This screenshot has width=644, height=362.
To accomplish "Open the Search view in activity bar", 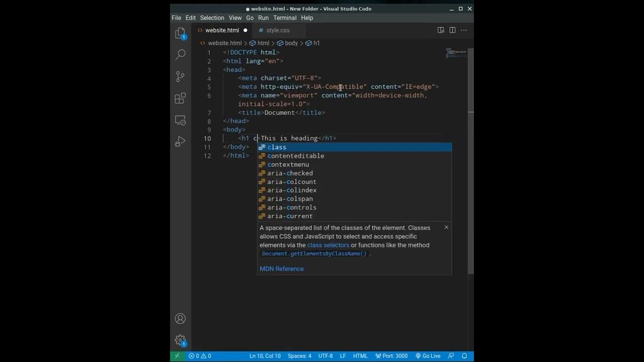I will click(x=180, y=54).
